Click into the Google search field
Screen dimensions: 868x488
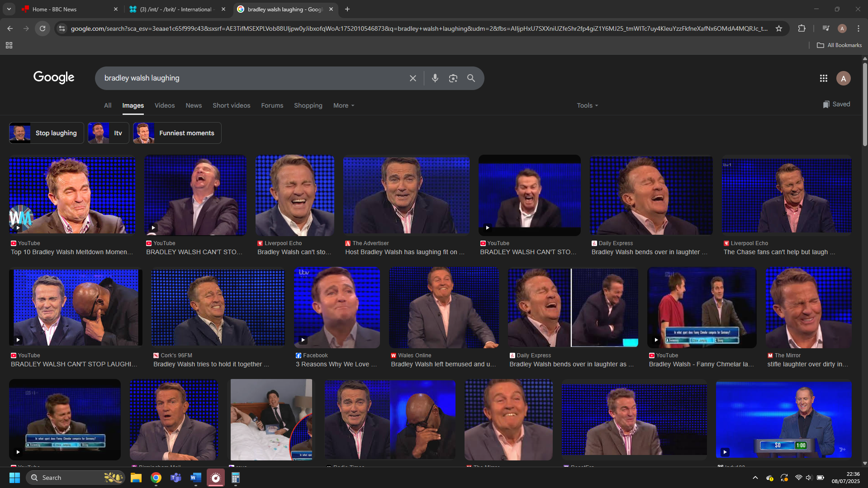(253, 78)
